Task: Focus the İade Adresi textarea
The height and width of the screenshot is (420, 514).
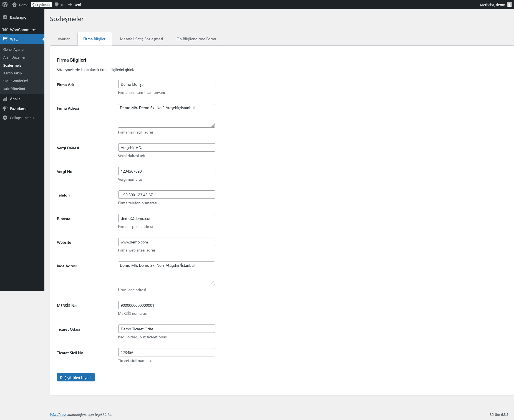Action: [167, 273]
